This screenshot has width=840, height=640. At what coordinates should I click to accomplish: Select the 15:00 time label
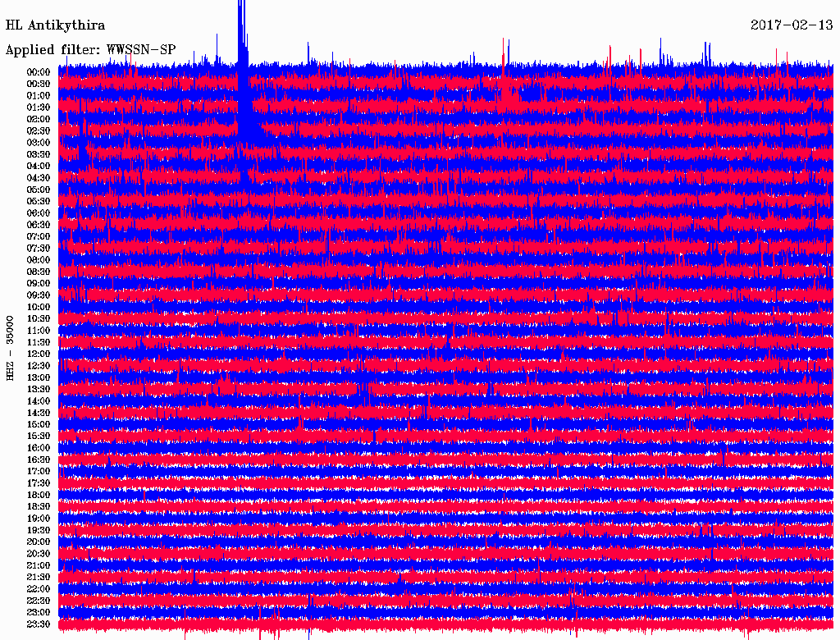coord(39,424)
